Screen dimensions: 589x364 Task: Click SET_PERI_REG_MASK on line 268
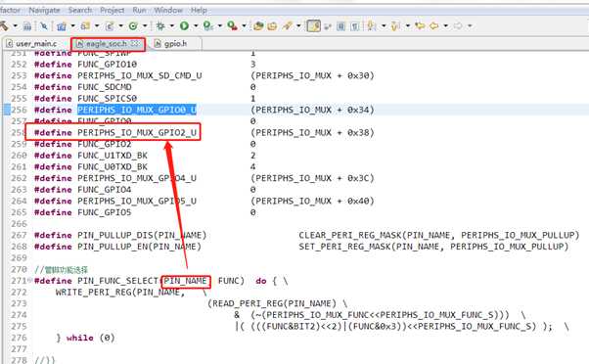coord(344,247)
